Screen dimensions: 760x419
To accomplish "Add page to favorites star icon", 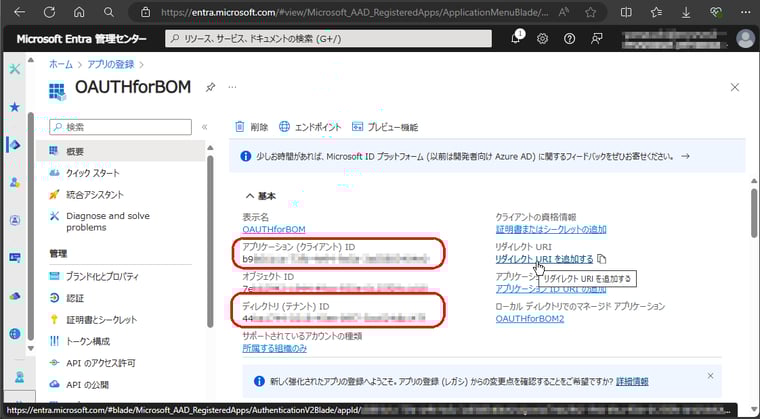I will 590,13.
